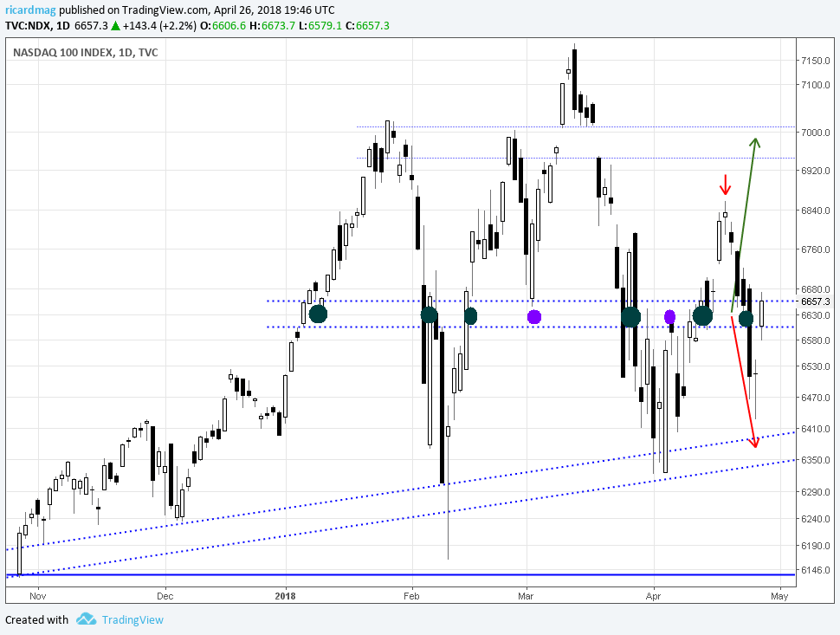Screen dimensions: 840x635
Task: Click the Feb label on time axis
Action: (411, 596)
